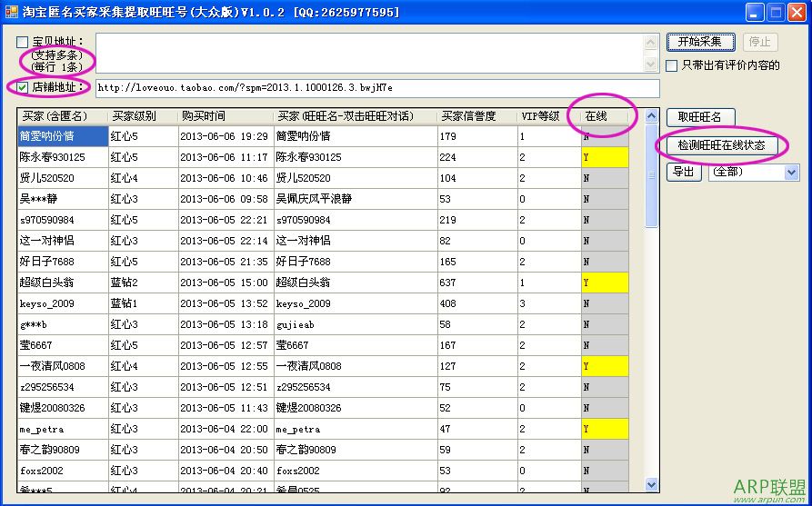Screen dimensions: 812x506
Task: Maximize the window from title bar
Action: tap(776, 12)
